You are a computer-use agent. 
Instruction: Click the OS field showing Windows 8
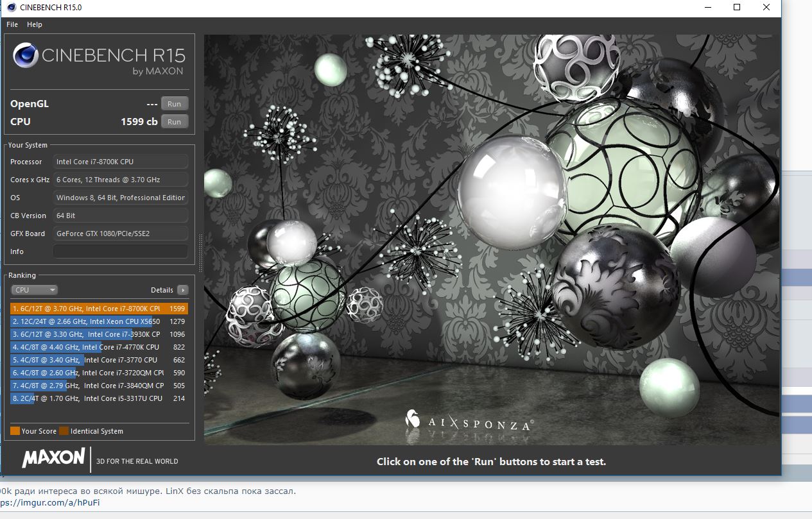coord(121,198)
